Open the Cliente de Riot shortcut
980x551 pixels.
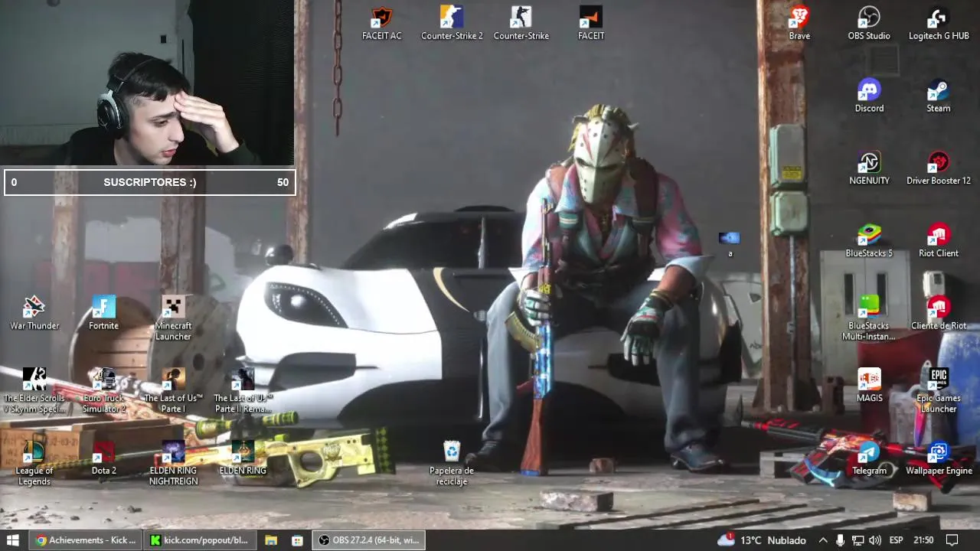point(939,313)
